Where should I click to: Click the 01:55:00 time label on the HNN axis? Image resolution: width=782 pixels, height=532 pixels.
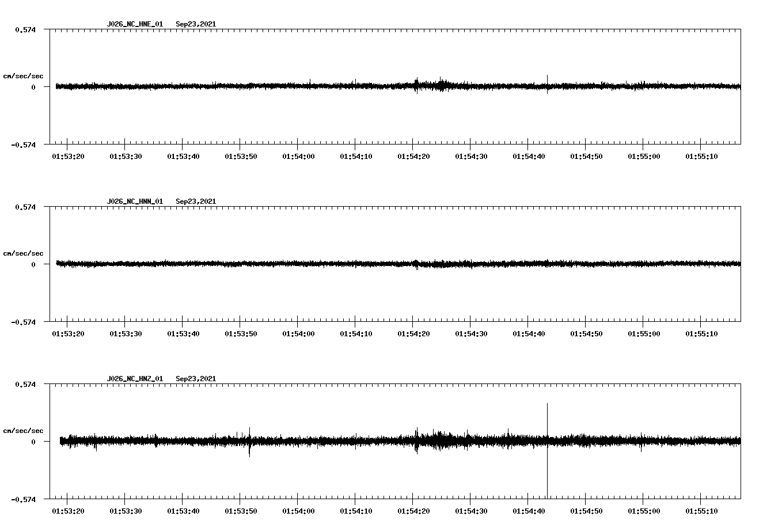644,334
